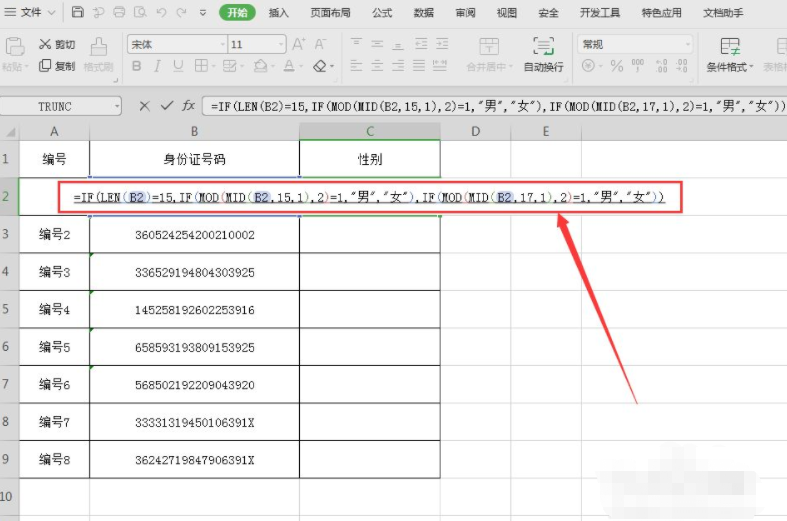Select the Format Painter (格式刷) brush
This screenshot has width=787, height=521.
pyautogui.click(x=98, y=54)
